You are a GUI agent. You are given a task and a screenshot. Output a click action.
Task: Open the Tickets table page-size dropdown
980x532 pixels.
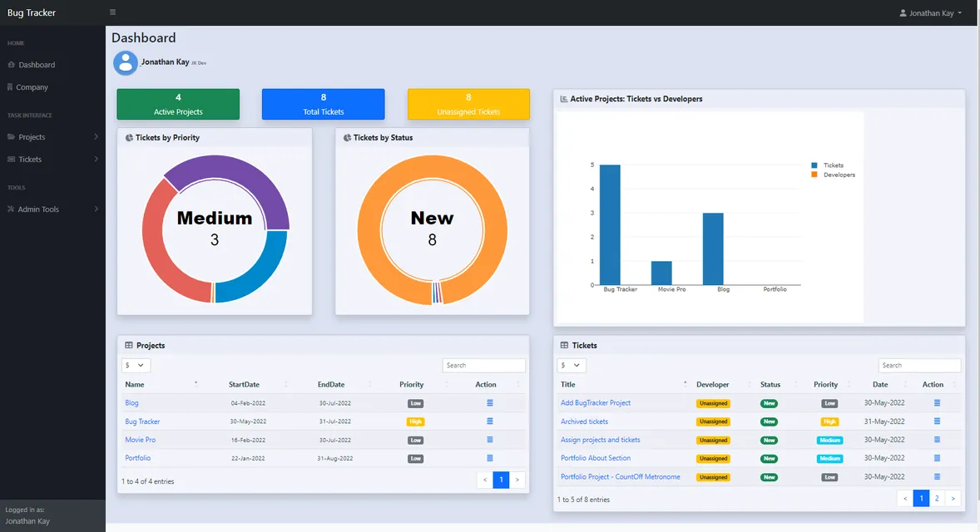(x=572, y=365)
